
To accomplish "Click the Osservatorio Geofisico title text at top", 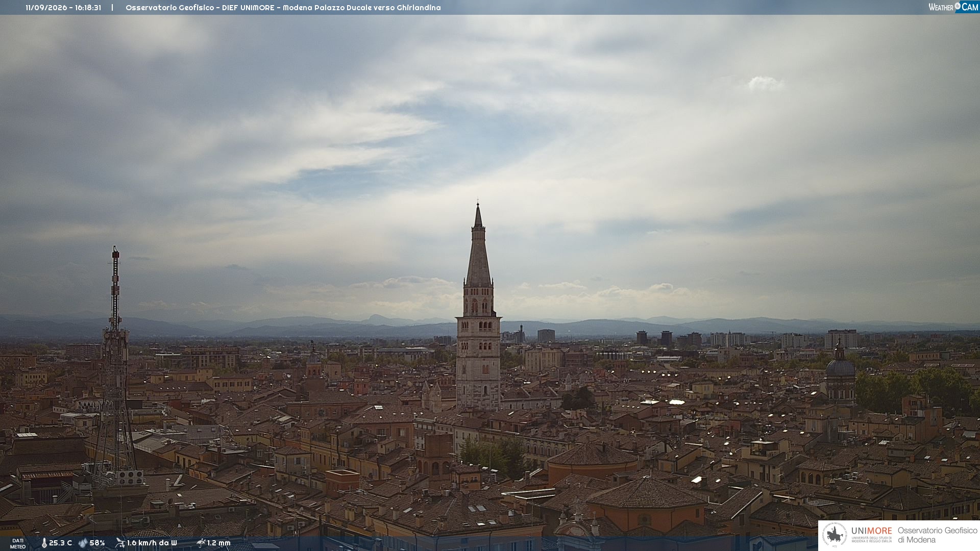I will point(283,8).
